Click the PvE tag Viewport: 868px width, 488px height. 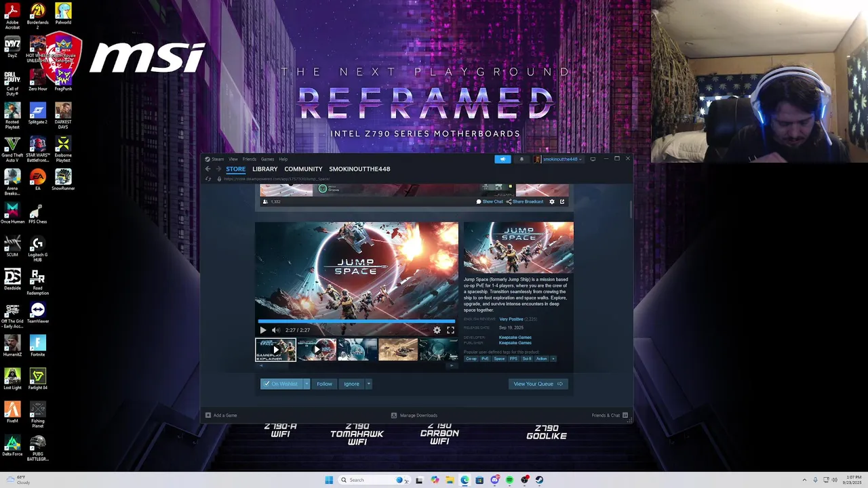click(485, 359)
